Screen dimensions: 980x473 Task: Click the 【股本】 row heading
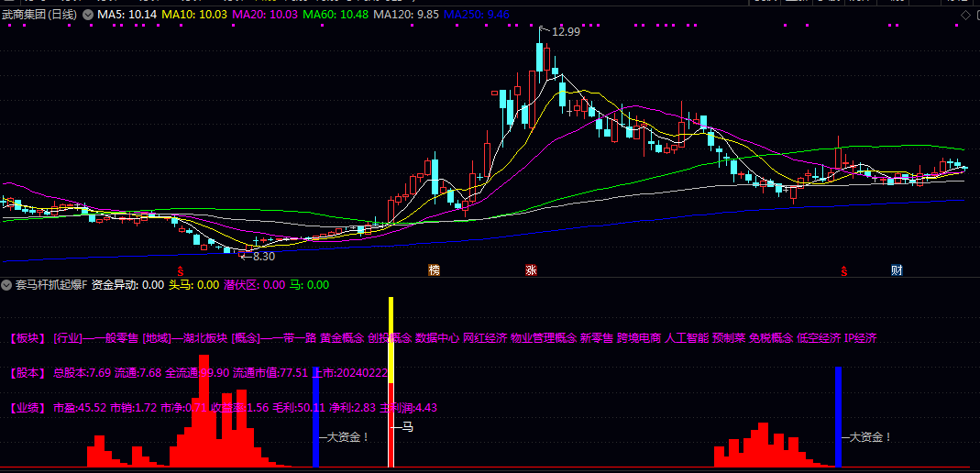[28, 374]
